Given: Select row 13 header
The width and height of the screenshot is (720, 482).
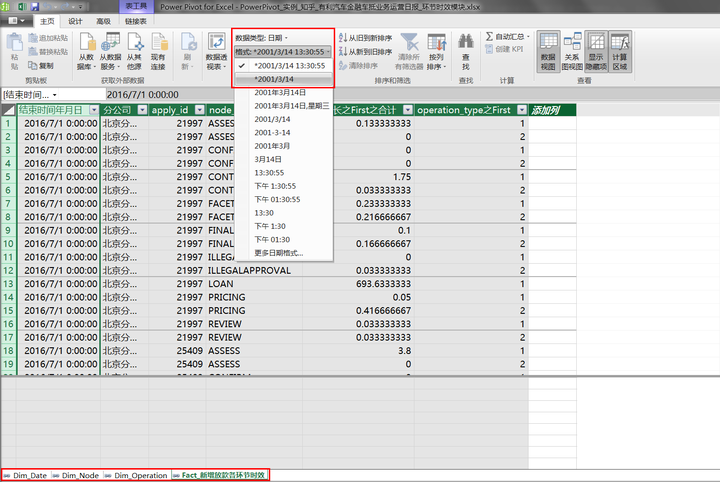Looking at the screenshot, I should [x=8, y=284].
